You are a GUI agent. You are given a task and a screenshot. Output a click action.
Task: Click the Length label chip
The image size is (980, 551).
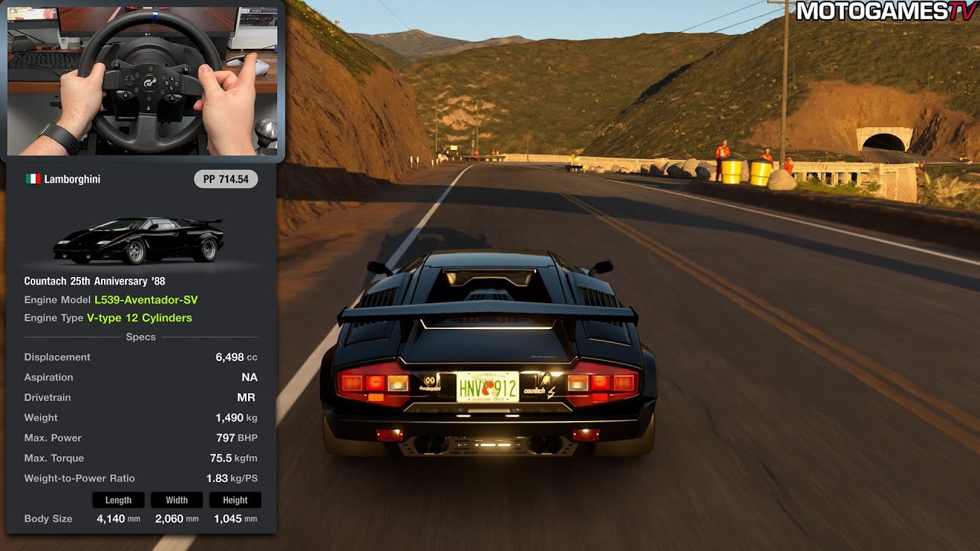pos(118,500)
